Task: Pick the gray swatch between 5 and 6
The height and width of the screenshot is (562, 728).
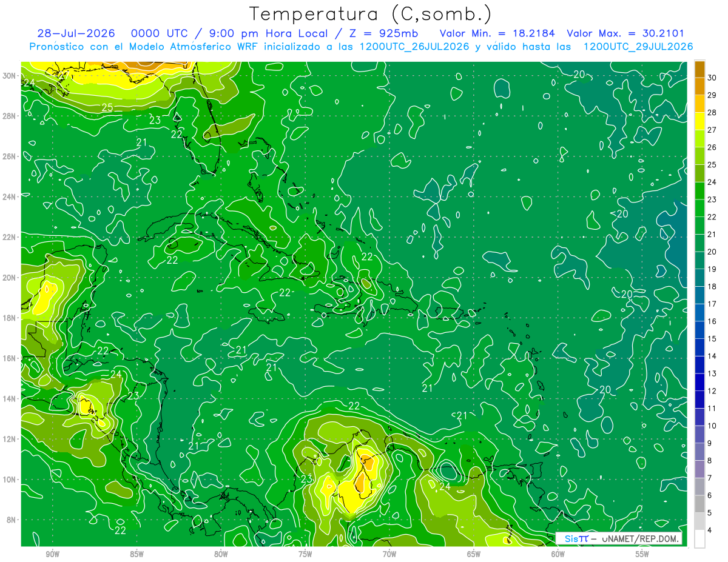Action: pos(699,504)
